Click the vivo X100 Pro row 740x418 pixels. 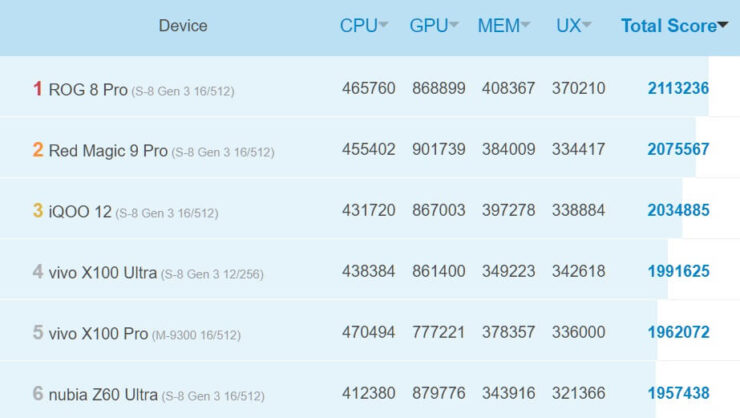tap(98, 333)
